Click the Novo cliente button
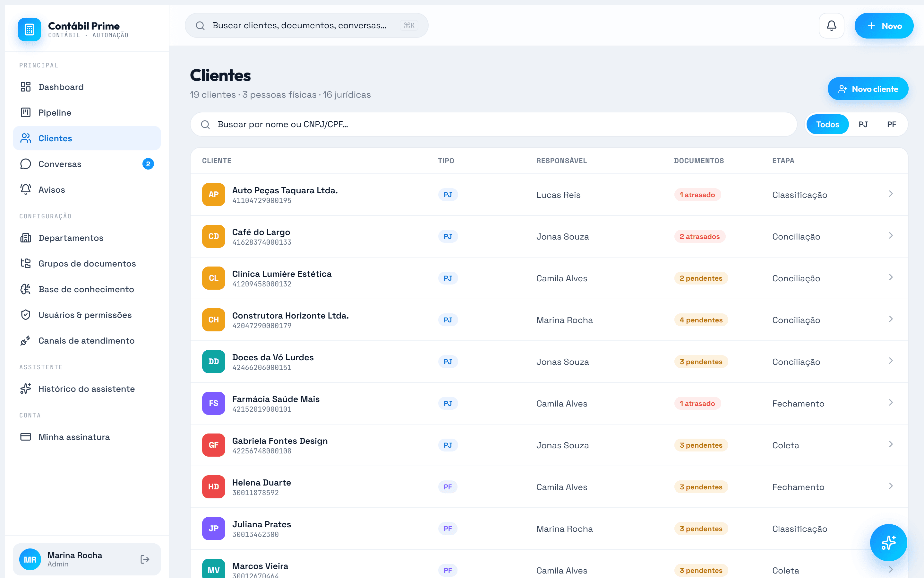 tap(868, 89)
